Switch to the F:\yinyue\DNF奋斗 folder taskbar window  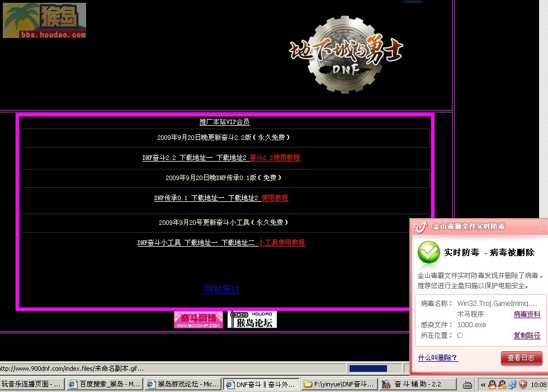click(x=339, y=384)
